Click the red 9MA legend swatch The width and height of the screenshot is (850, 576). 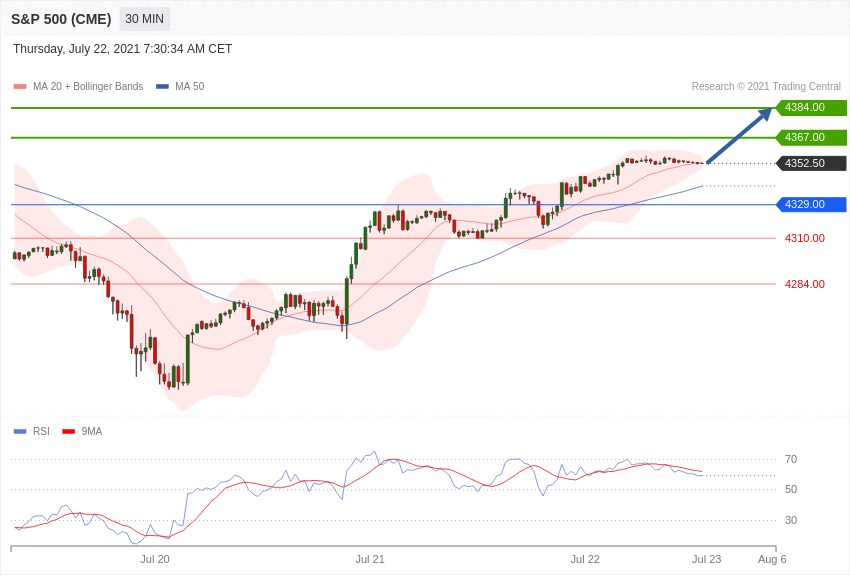coord(69,431)
